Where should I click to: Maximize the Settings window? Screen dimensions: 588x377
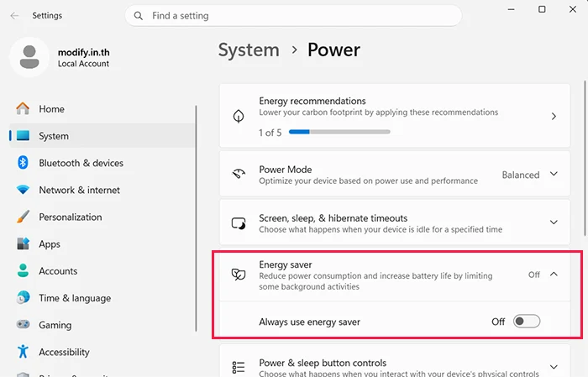542,9
